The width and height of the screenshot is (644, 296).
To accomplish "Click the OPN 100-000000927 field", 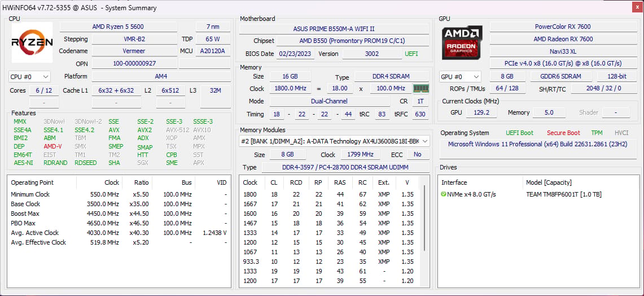I will pos(134,64).
